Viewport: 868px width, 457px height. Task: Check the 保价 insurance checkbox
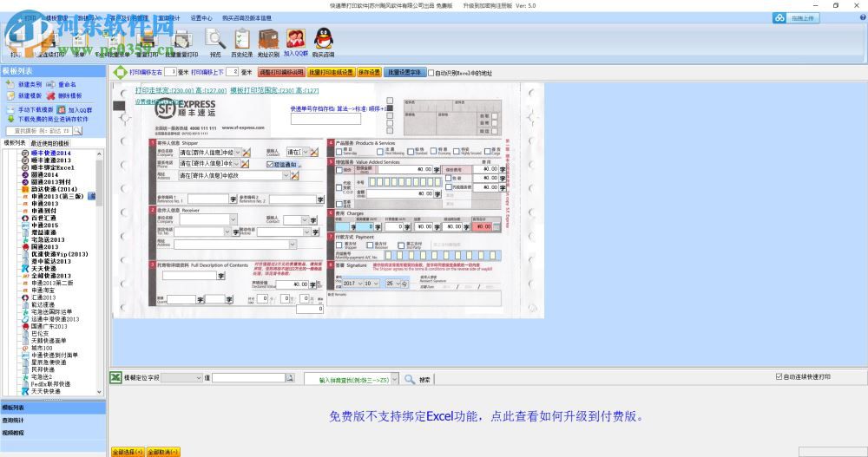coord(339,170)
